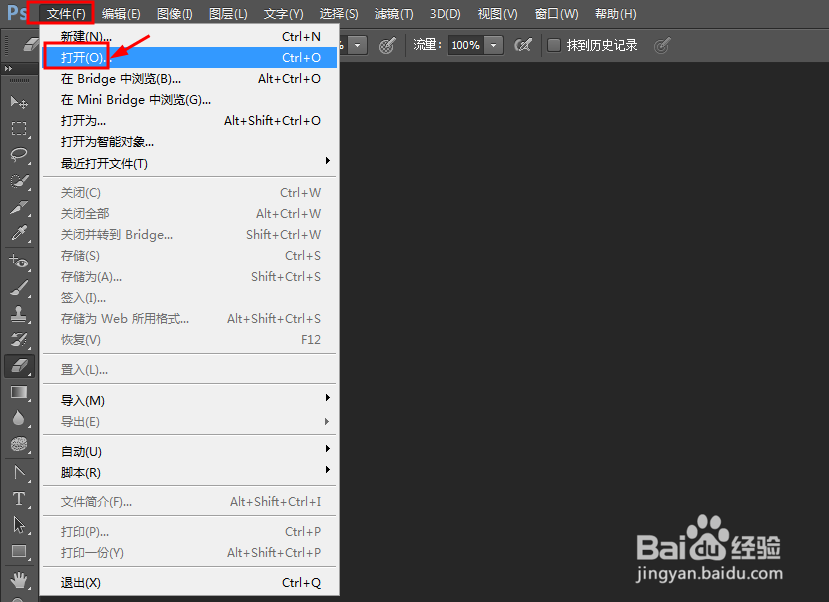Open the 3D(D) menu
Viewport: 829px width, 602px height.
[445, 14]
